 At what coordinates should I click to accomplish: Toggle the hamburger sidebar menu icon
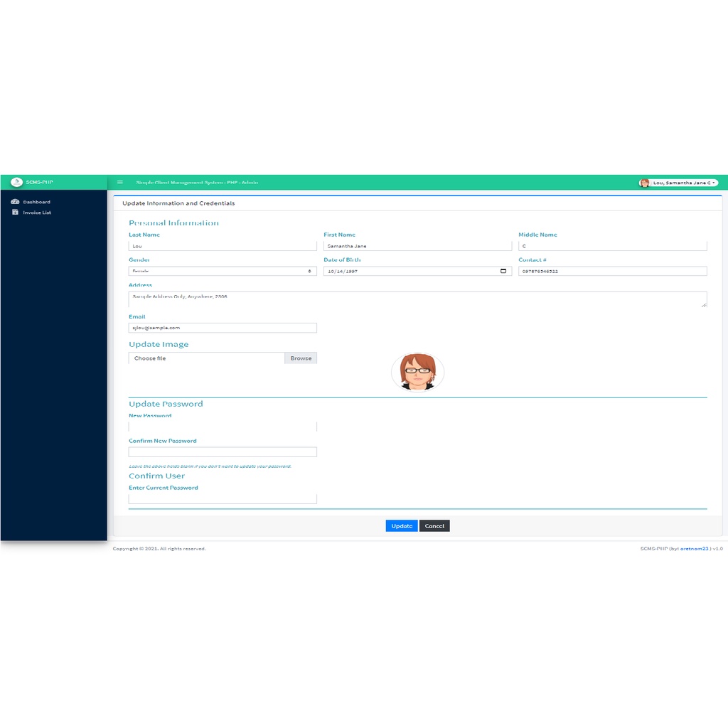[x=120, y=183]
